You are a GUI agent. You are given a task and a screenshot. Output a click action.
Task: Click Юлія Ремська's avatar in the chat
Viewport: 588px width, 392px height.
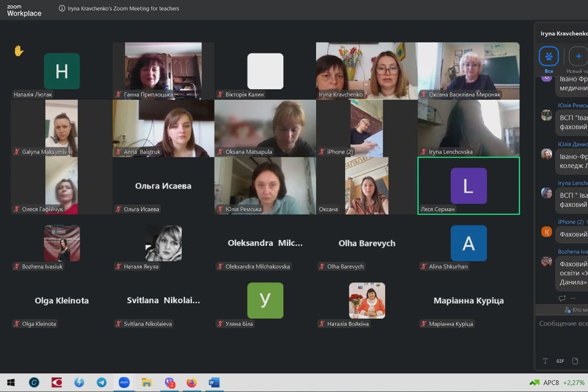[x=547, y=115]
